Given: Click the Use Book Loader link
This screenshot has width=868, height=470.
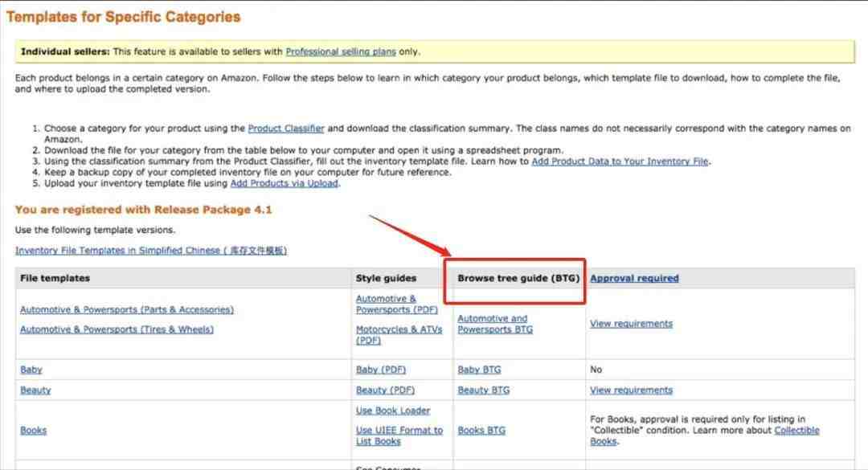Looking at the screenshot, I should point(393,411).
